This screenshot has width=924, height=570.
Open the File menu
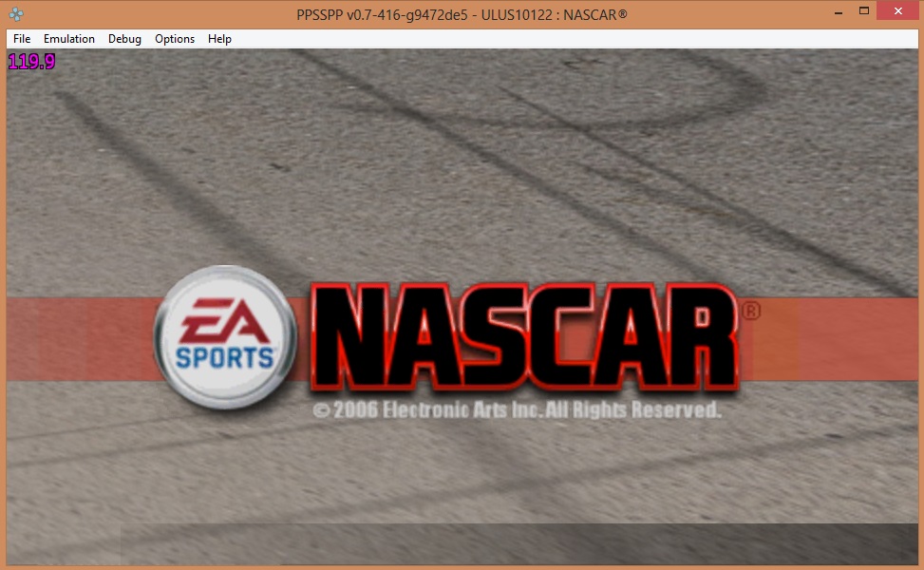point(22,39)
